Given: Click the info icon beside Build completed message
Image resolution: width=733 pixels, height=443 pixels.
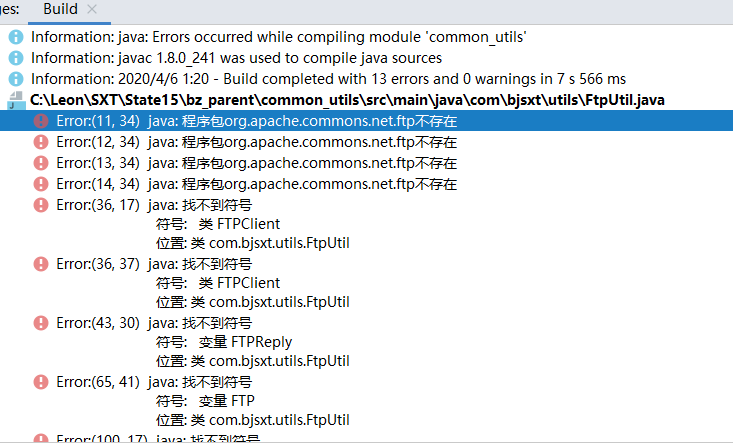Looking at the screenshot, I should point(16,79).
